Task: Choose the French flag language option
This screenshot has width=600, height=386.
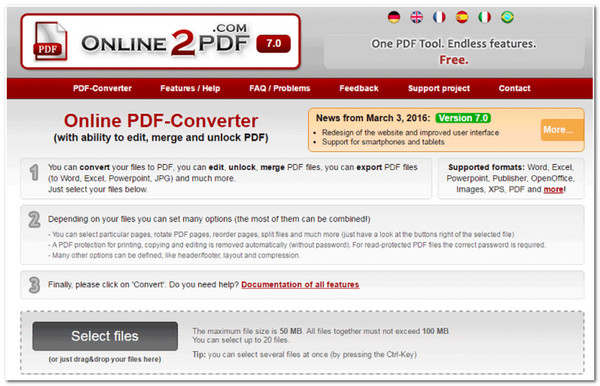Action: [439, 17]
